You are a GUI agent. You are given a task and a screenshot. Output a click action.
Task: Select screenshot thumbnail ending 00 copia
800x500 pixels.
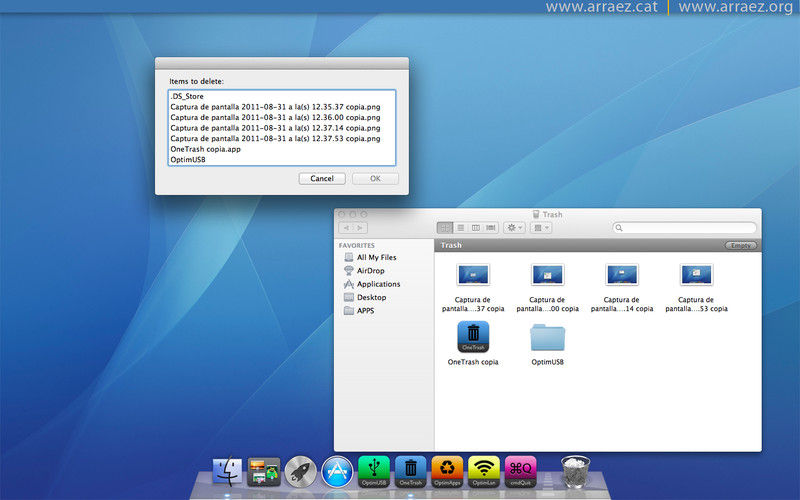coord(547,275)
